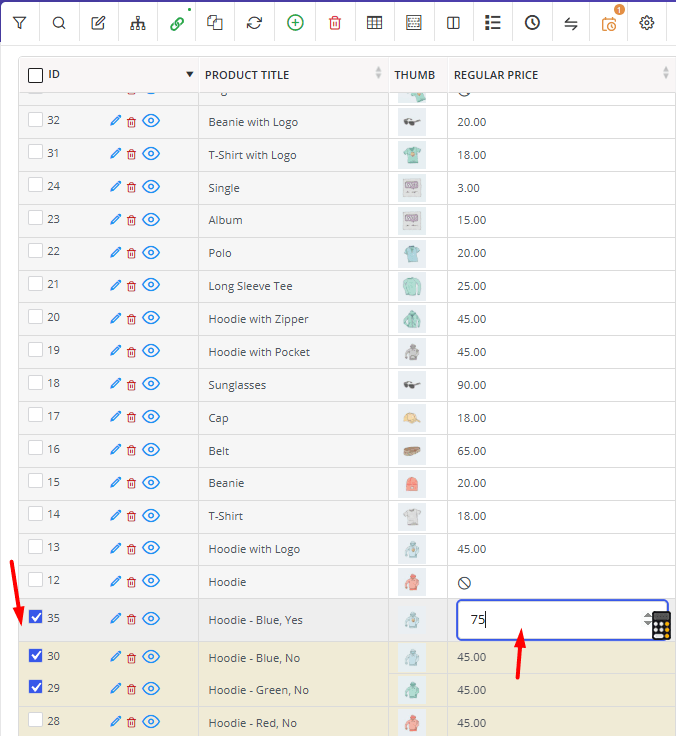The width and height of the screenshot is (676, 736).
Task: Click the split columns view icon
Action: pyautogui.click(x=453, y=23)
